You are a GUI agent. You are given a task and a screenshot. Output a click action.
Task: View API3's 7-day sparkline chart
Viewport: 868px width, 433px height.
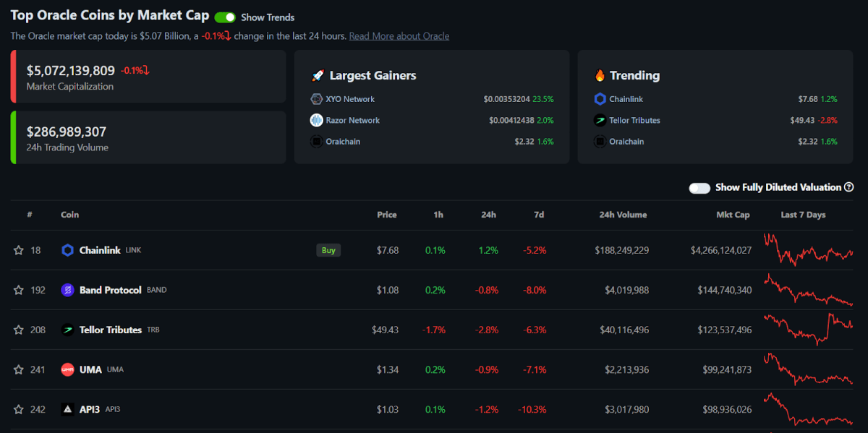pyautogui.click(x=809, y=408)
